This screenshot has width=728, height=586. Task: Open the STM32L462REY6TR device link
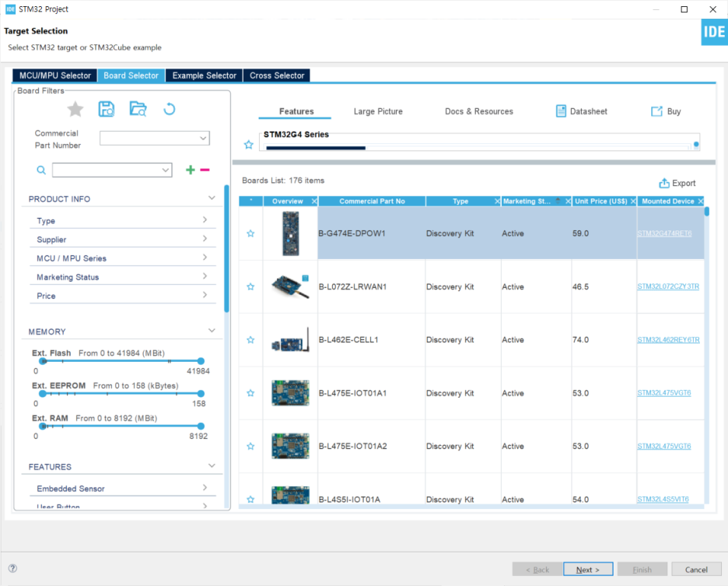(668, 340)
